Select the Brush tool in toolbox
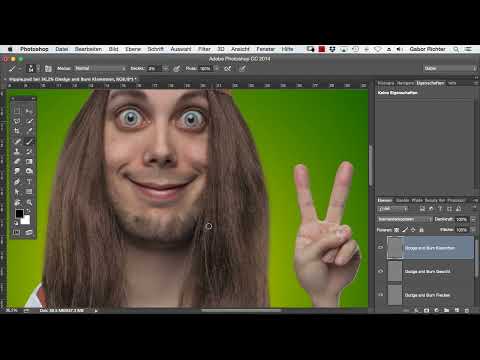The height and width of the screenshot is (360, 480). click(29, 141)
